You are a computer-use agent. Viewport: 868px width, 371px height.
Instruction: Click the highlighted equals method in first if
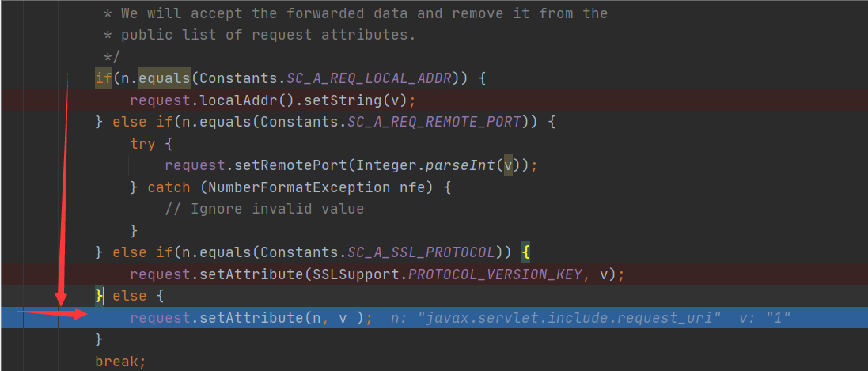coord(165,78)
